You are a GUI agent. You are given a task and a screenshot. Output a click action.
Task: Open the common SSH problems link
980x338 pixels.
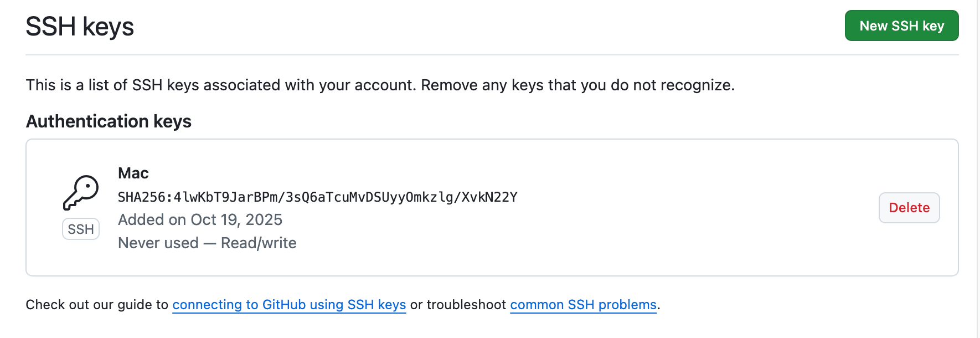[x=583, y=305]
